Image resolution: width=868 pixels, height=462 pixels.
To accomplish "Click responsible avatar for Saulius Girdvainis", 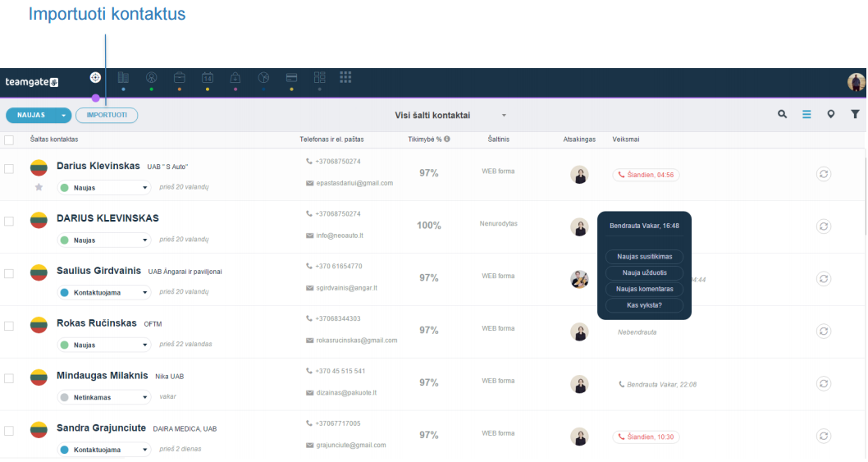I will click(x=579, y=279).
